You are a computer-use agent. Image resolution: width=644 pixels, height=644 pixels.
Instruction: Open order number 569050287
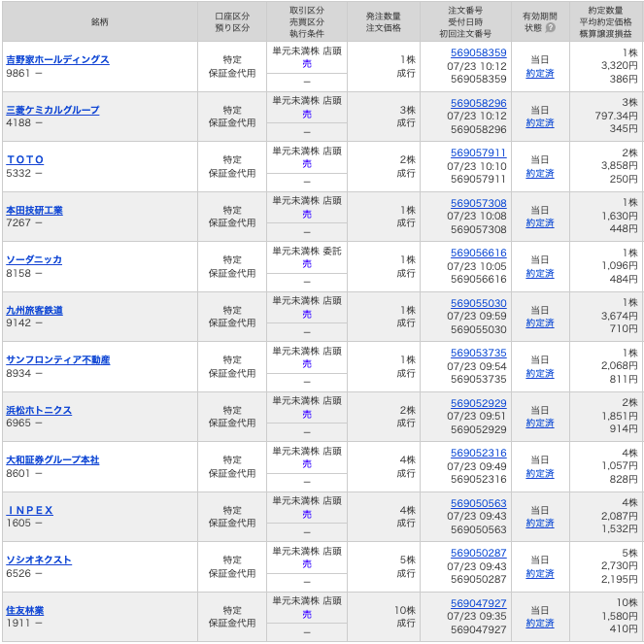(479, 553)
